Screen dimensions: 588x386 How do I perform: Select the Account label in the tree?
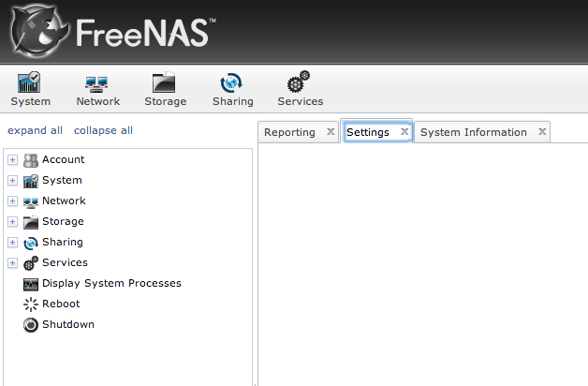pyautogui.click(x=63, y=159)
